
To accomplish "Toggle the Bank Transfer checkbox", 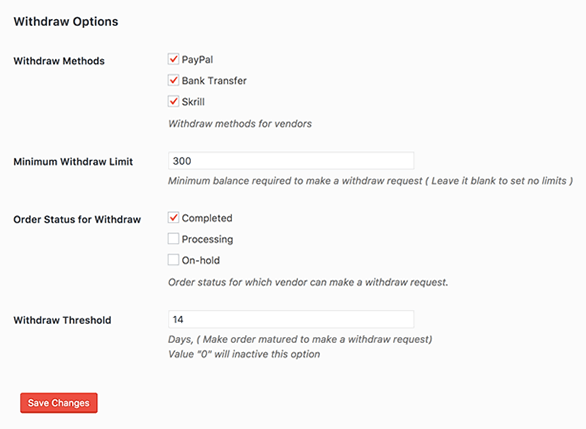I will 173,80.
